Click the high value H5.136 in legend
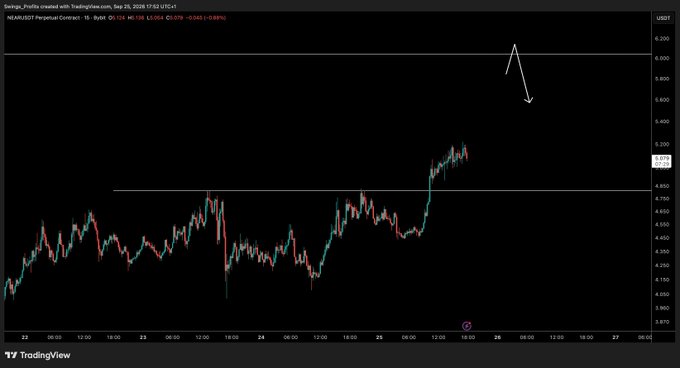Screen dimensions: 680x368 [136, 18]
